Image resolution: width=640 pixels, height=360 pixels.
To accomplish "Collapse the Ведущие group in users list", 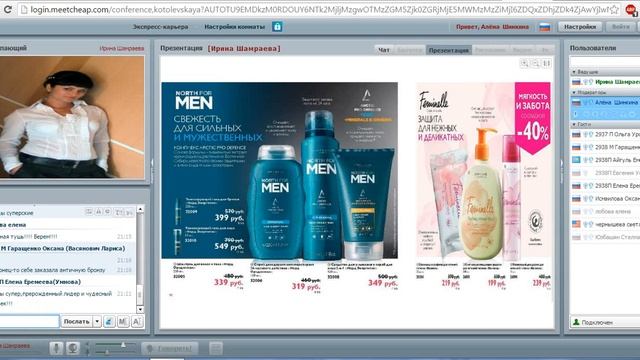I will coord(574,72).
